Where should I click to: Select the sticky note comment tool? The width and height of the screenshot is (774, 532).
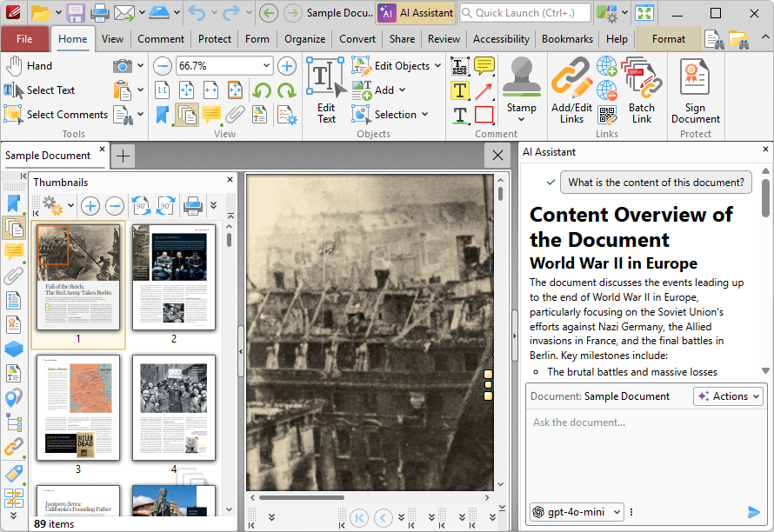coord(484,66)
